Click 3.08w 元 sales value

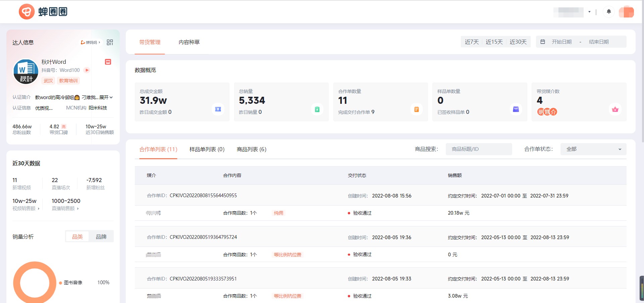(458, 296)
